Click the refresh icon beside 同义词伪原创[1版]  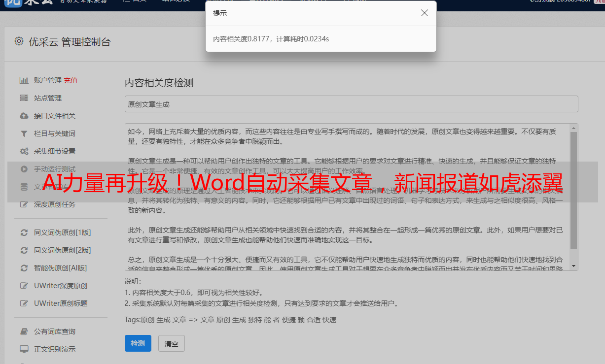pyautogui.click(x=24, y=232)
